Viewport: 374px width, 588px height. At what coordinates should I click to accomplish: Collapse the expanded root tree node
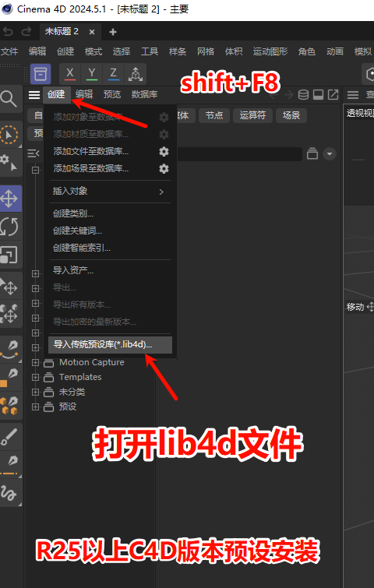(35, 170)
